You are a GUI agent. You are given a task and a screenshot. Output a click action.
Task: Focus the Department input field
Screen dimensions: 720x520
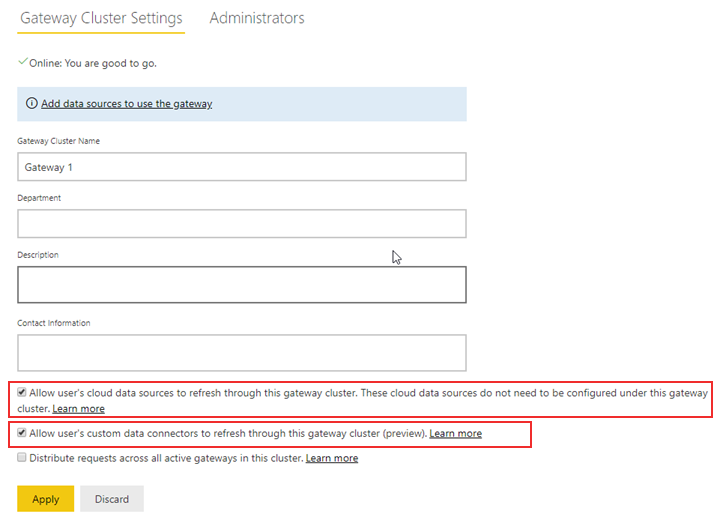242,224
